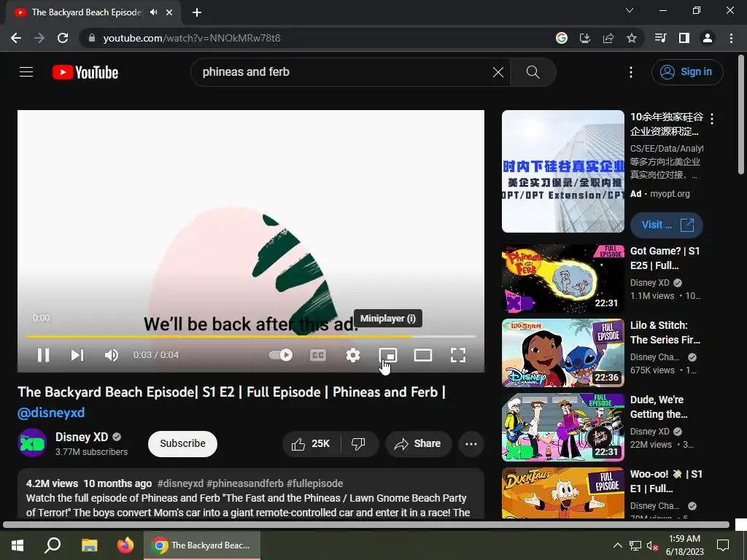The image size is (747, 560).
Task: Click the horizontal scrollbar
Action: [366, 525]
